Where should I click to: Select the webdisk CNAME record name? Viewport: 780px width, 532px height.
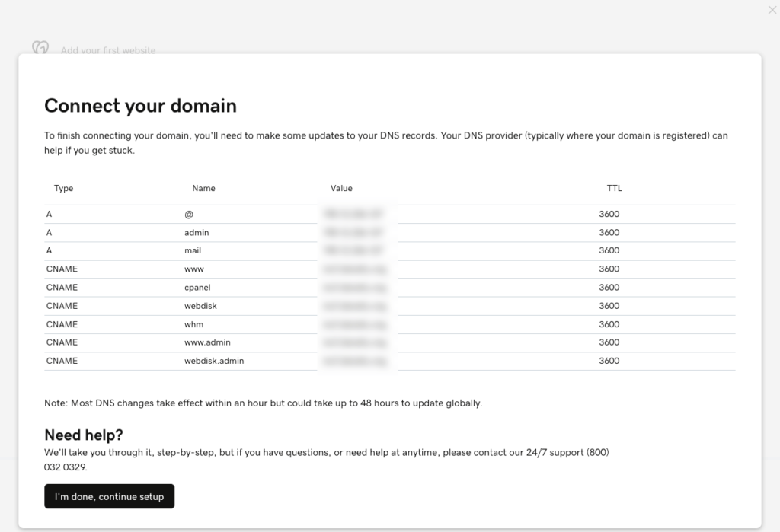(x=200, y=306)
